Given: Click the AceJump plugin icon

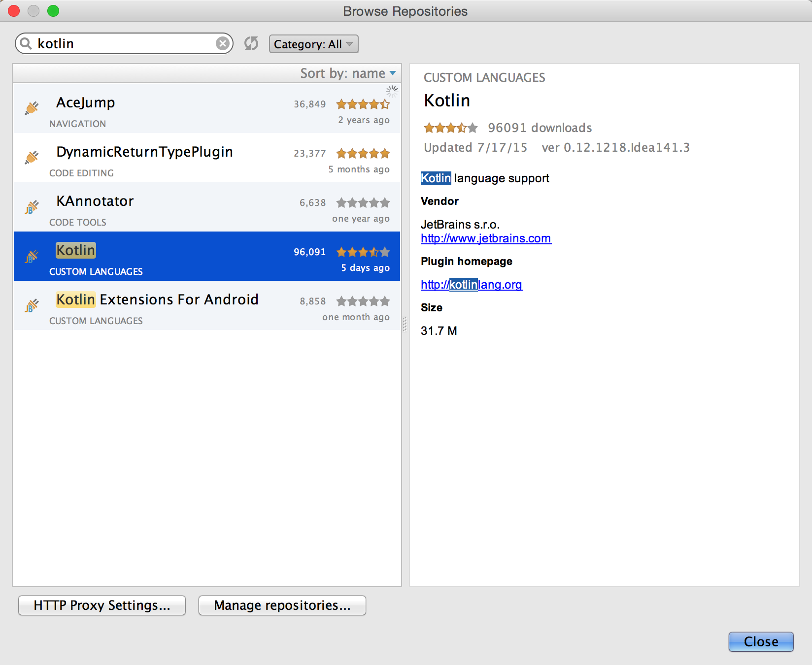Looking at the screenshot, I should [32, 108].
